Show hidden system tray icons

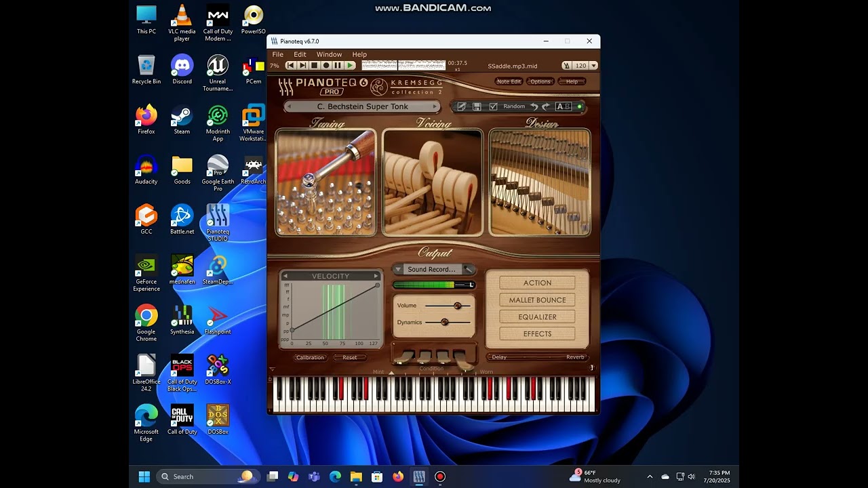coord(650,476)
